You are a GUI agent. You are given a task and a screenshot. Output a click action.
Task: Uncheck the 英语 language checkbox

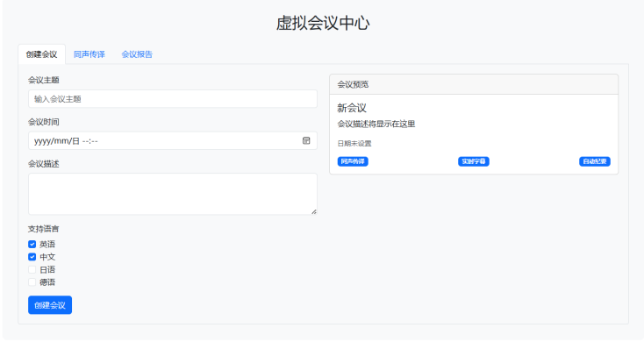32,245
